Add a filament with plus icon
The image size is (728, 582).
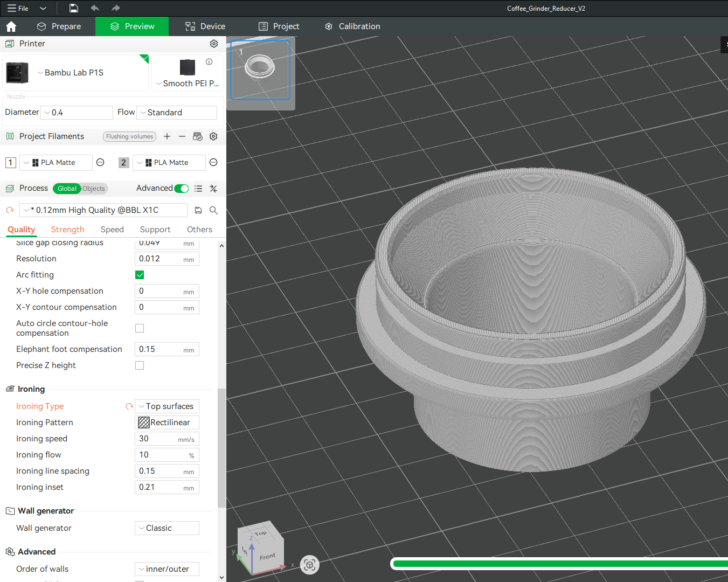tap(167, 136)
